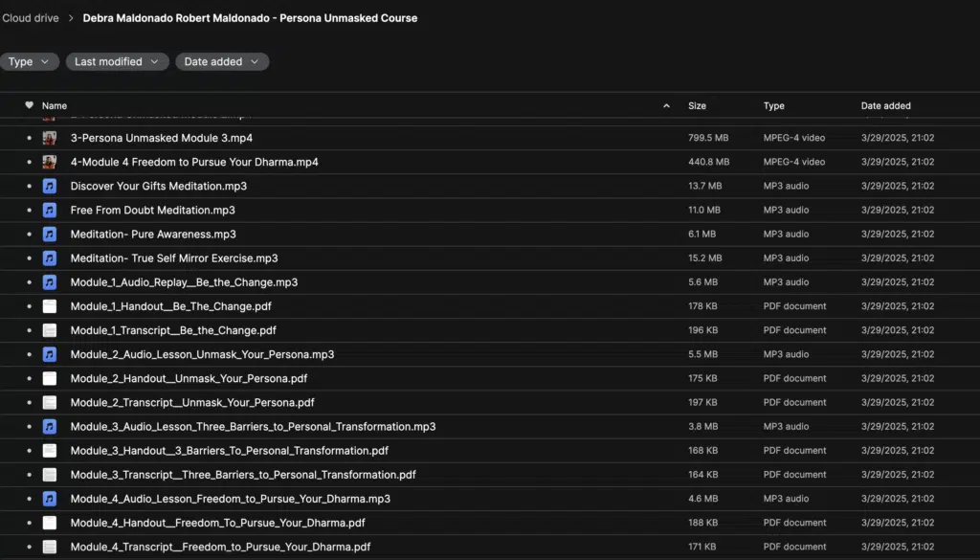
Task: Click the Persona Unmasked Course folder breadcrumb
Action: click(250, 18)
